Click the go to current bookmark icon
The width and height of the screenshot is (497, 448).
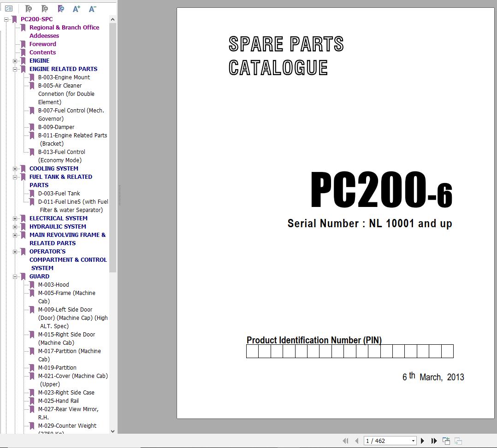click(61, 9)
